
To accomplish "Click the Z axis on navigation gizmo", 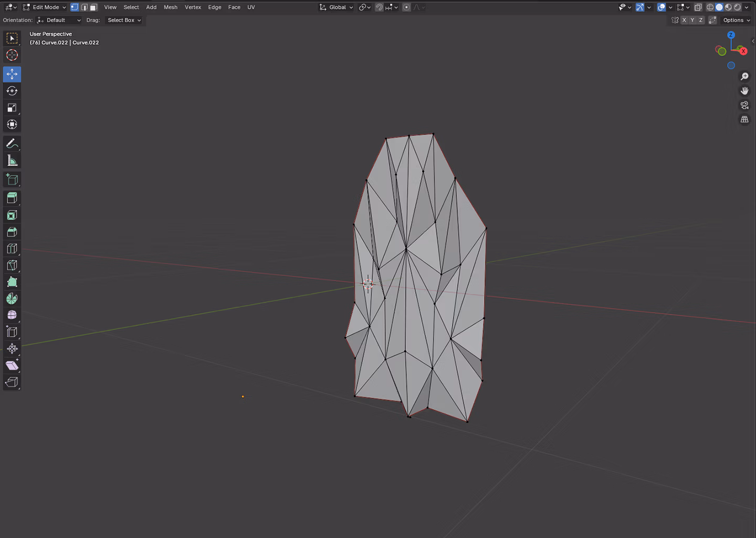I will [731, 35].
